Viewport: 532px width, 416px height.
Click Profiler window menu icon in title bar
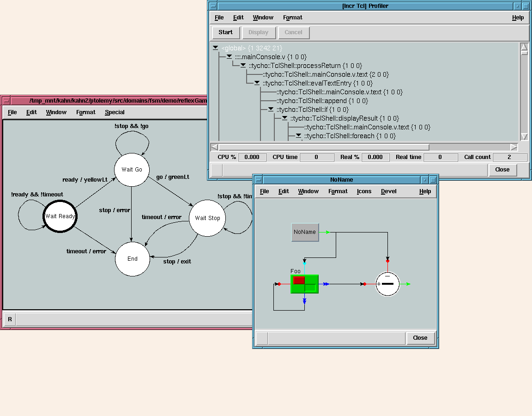click(x=213, y=6)
